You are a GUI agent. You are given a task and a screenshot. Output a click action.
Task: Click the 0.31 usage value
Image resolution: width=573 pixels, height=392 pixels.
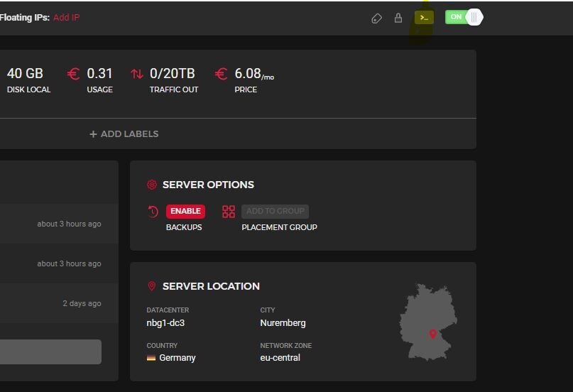[99, 74]
